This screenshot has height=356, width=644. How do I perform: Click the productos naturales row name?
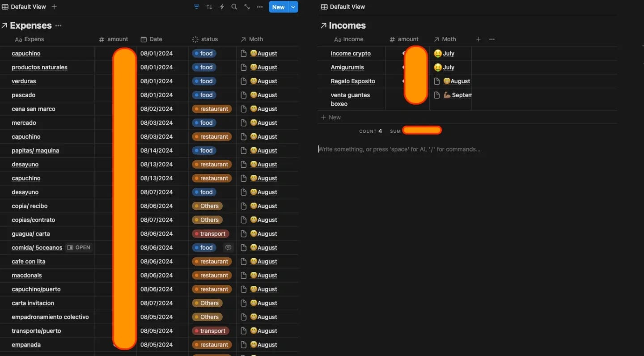[x=40, y=68]
